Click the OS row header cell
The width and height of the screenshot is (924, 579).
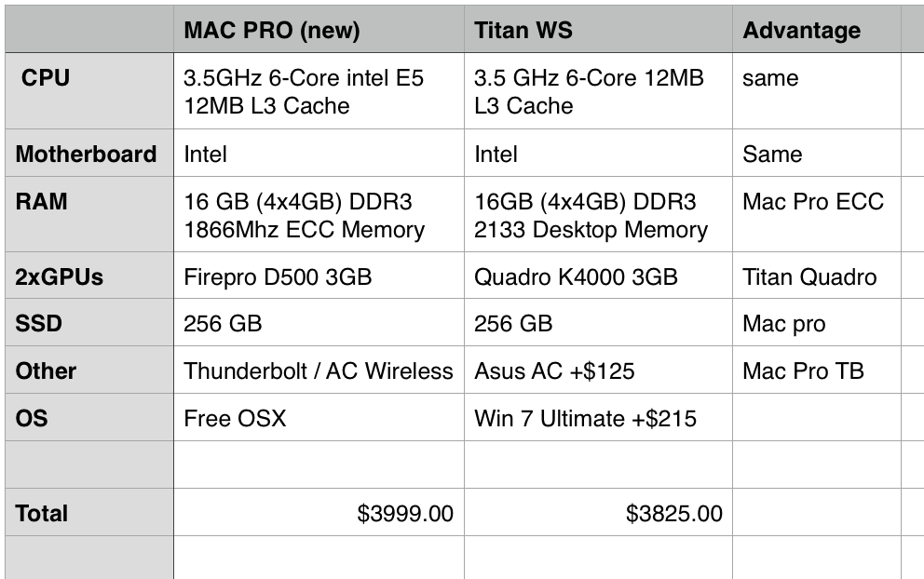89,418
